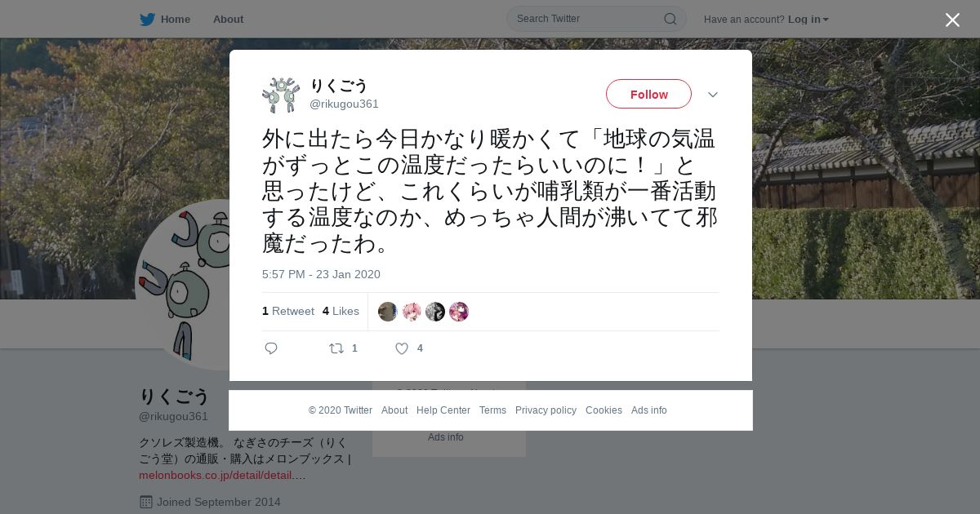Open the tweet author's robot avatar

(281, 95)
